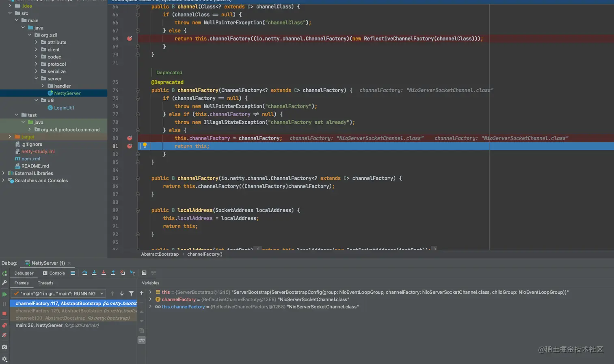
Task: Click the Step Over debugger icon
Action: click(84, 273)
